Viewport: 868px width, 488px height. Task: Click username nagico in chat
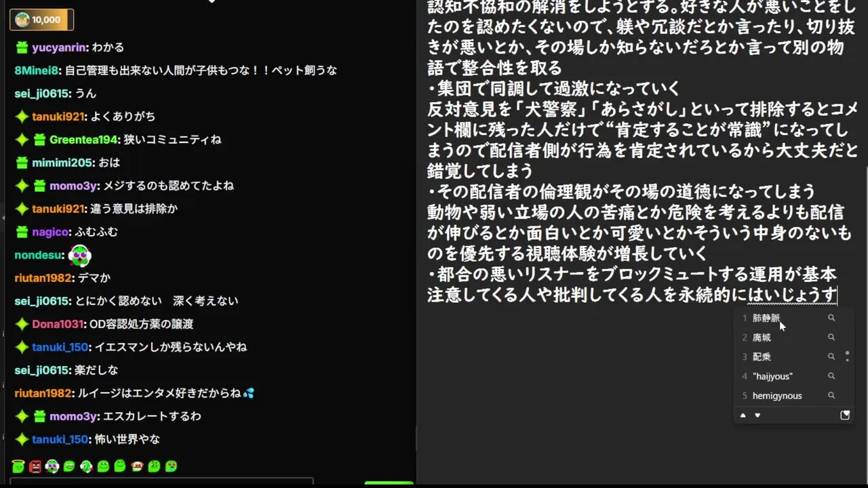tap(50, 232)
